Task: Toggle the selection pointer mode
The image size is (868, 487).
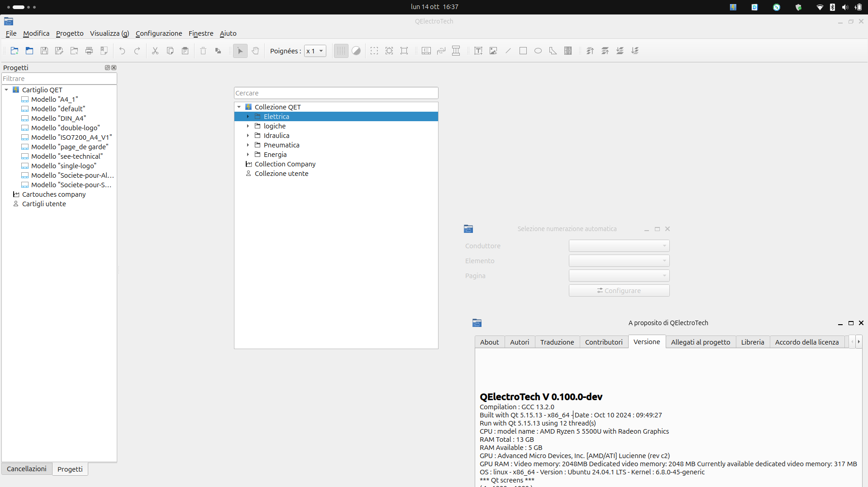Action: 240,51
